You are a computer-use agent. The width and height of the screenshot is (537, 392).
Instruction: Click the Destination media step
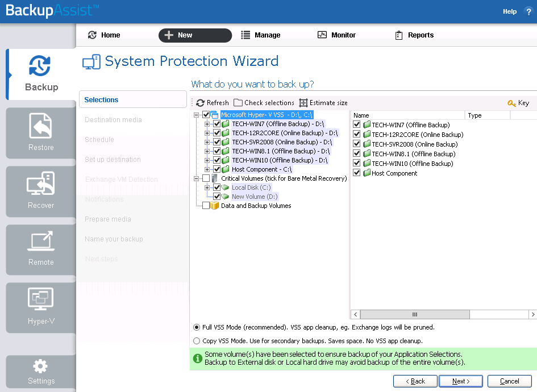coord(113,119)
